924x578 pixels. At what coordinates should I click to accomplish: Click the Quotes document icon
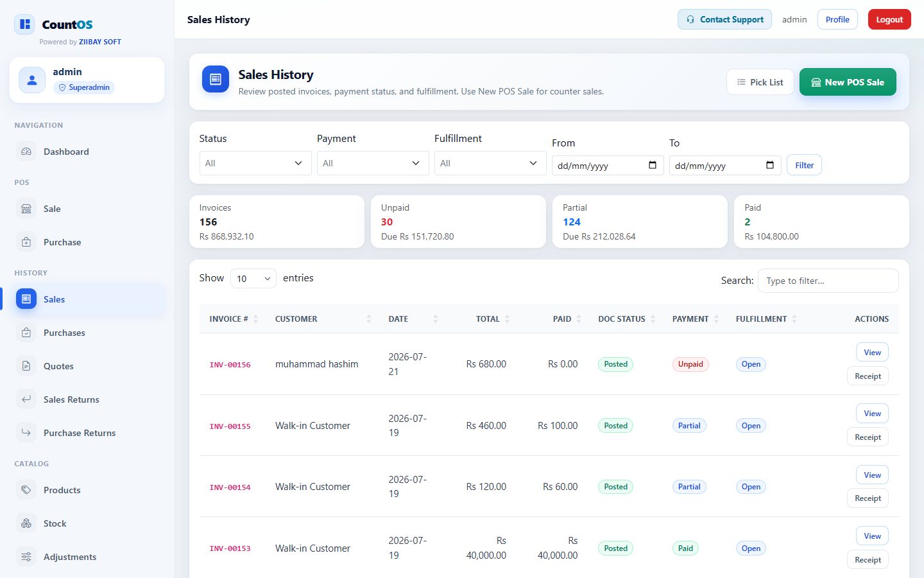[x=26, y=366]
